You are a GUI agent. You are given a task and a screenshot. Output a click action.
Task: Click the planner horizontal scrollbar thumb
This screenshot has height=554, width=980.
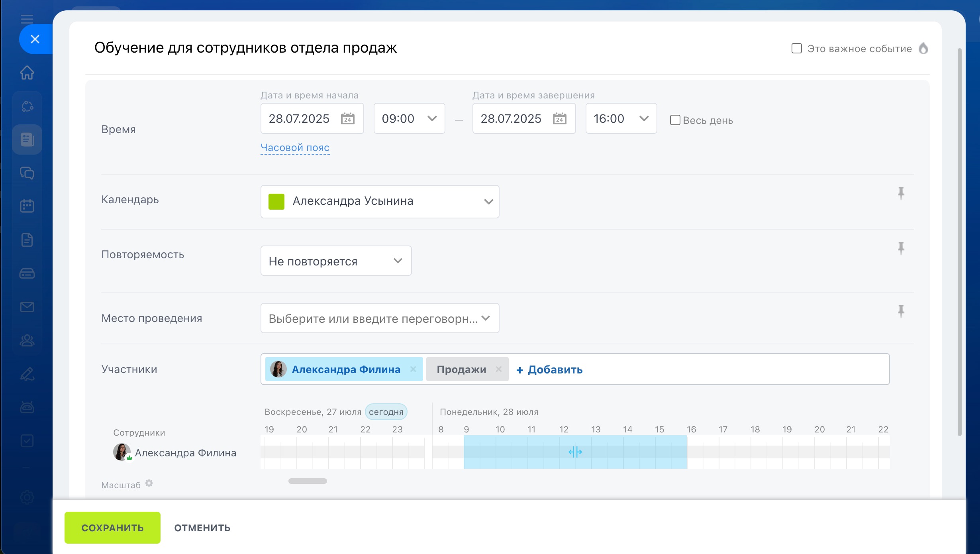(x=308, y=481)
